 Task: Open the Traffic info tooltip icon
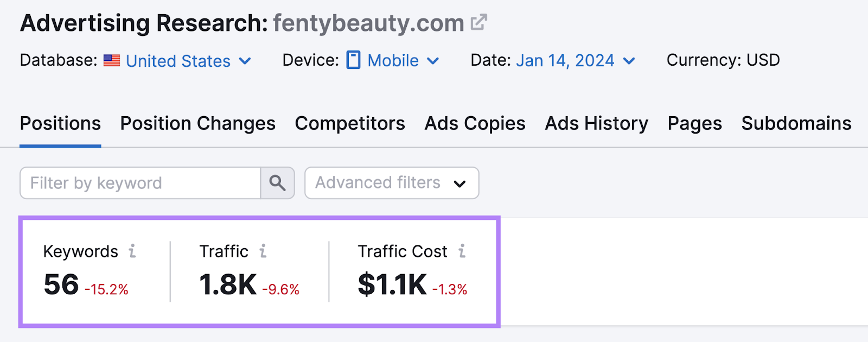(264, 251)
